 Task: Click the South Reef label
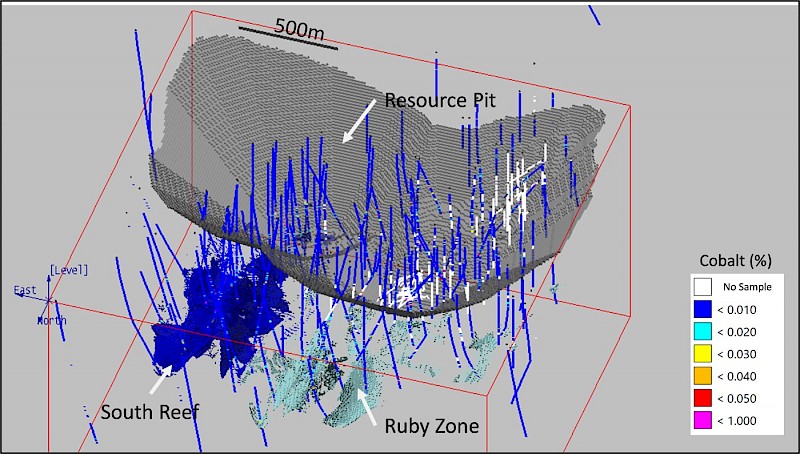click(x=149, y=412)
